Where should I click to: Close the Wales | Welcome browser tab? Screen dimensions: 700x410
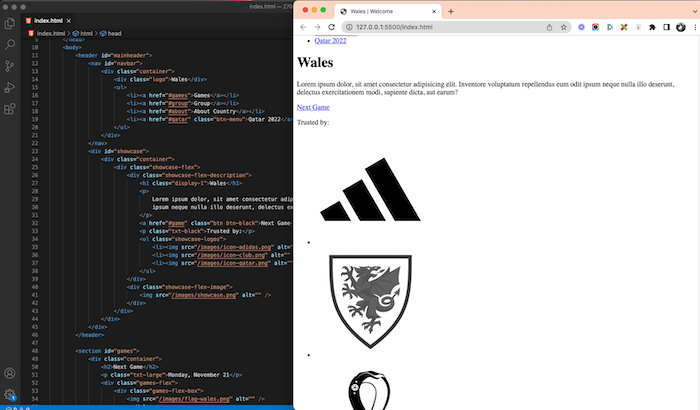[x=434, y=12]
